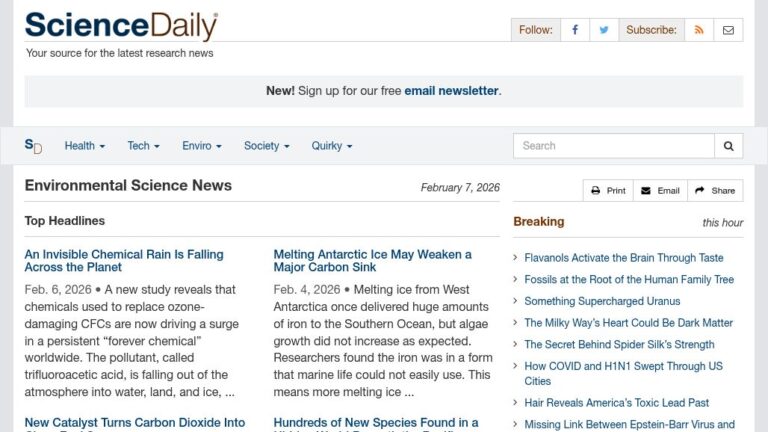Click the SD home logo icon
Viewport: 768px width, 432px height.
33,146
